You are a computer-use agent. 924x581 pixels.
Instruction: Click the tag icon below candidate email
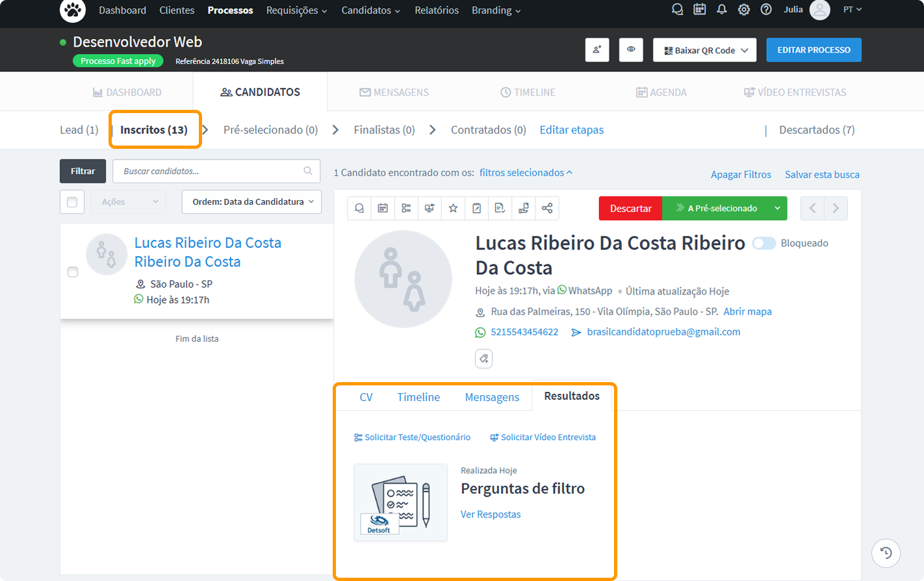(x=483, y=359)
